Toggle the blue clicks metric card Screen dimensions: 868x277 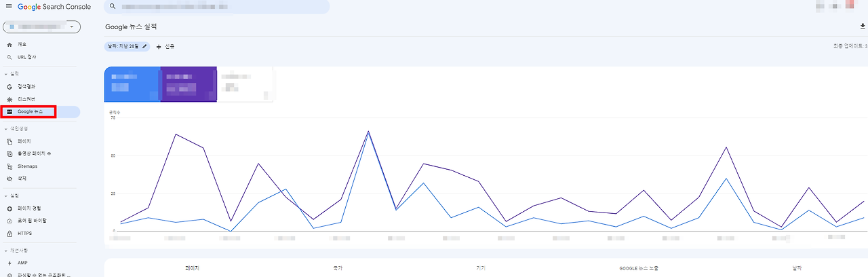[x=132, y=84]
